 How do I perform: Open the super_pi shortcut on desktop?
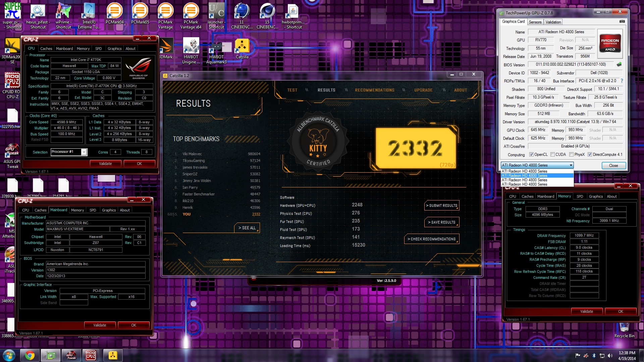(12, 16)
